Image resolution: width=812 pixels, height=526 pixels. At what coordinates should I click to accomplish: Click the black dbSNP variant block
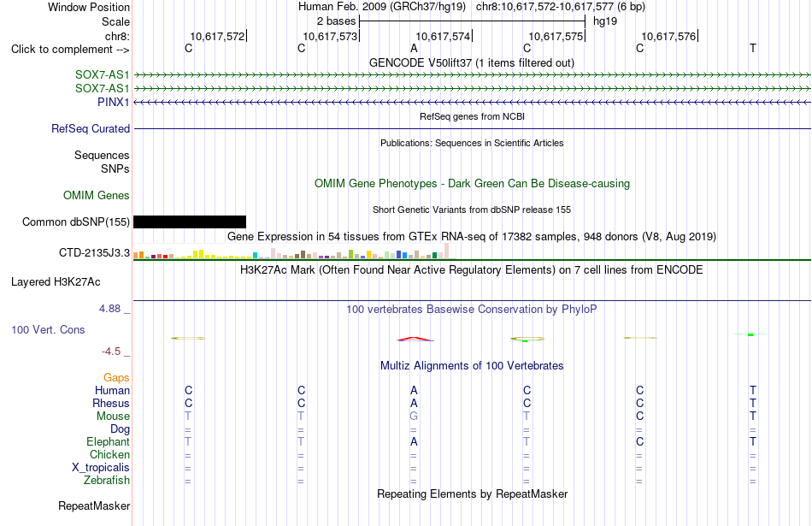coord(190,222)
